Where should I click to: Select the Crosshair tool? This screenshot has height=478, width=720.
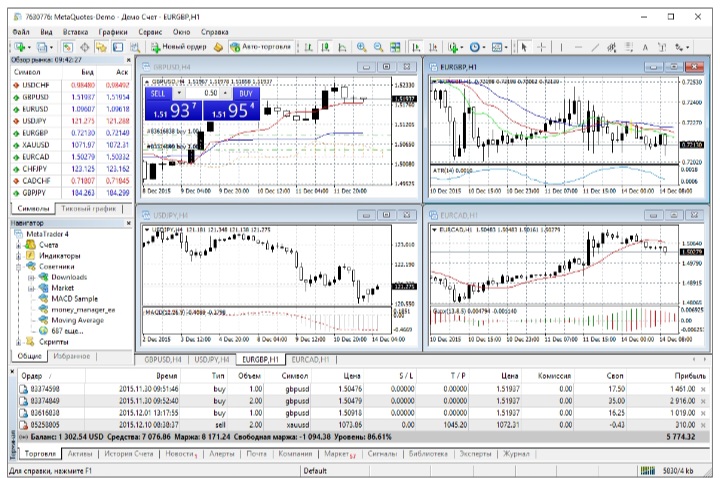(541, 47)
